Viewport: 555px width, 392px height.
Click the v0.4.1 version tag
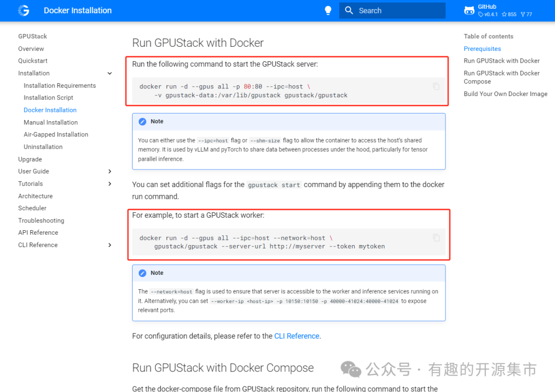pos(488,14)
